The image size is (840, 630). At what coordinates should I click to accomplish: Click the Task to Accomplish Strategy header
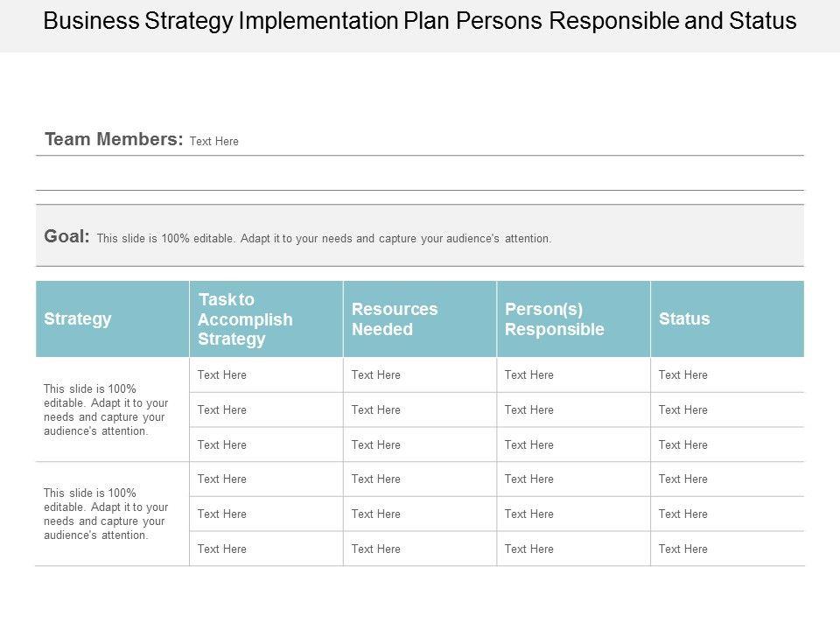(245, 318)
